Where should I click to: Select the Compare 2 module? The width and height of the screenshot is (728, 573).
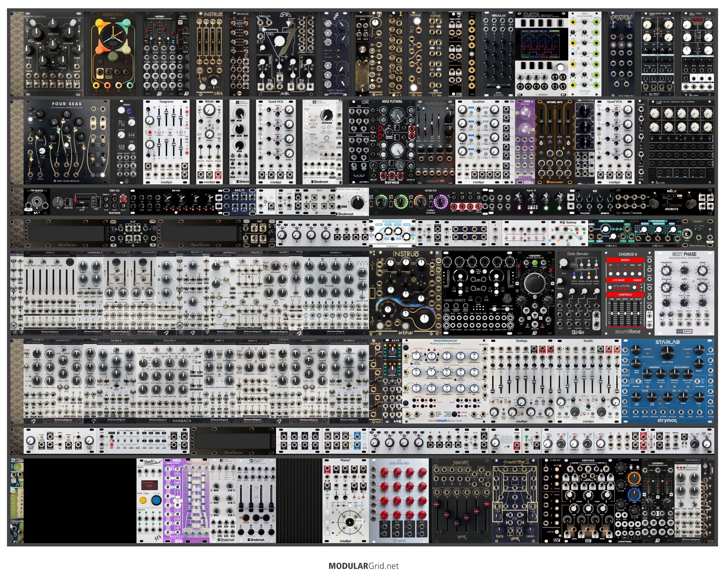pyautogui.click(x=90, y=293)
